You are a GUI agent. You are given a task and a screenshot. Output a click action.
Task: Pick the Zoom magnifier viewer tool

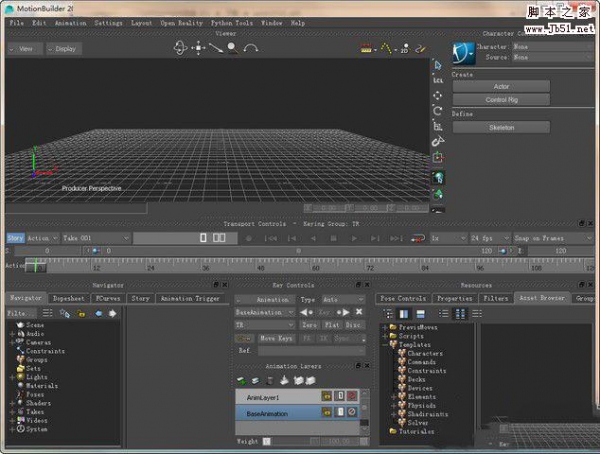tap(232, 48)
